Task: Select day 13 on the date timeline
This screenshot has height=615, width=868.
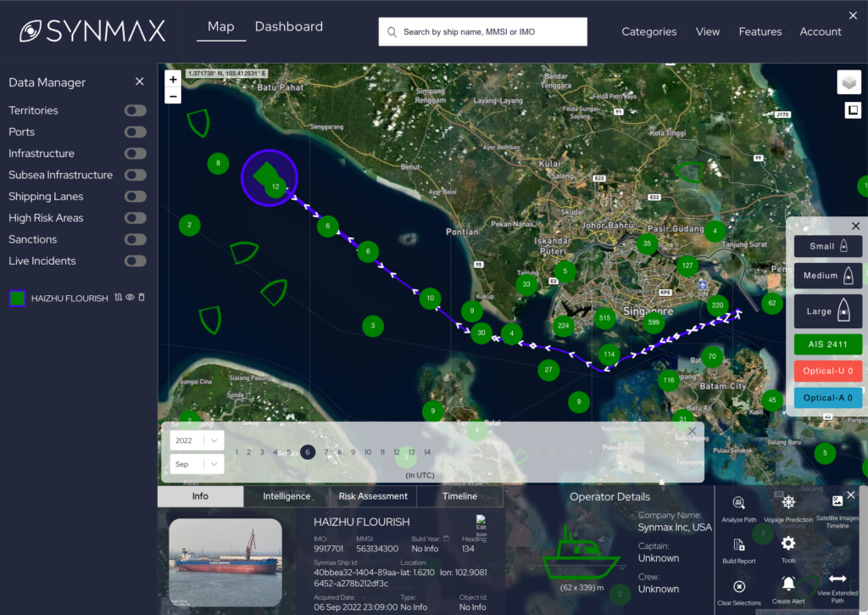Action: coord(411,452)
